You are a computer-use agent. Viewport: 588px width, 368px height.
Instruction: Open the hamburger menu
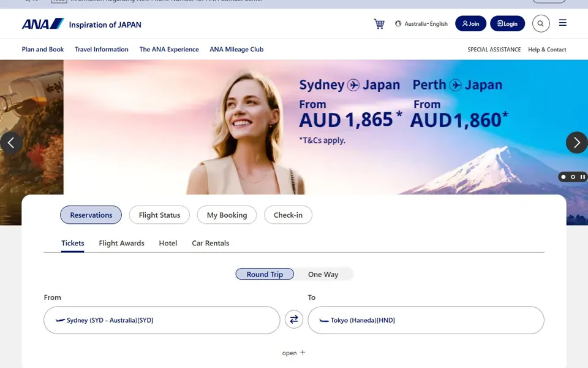[x=562, y=23]
